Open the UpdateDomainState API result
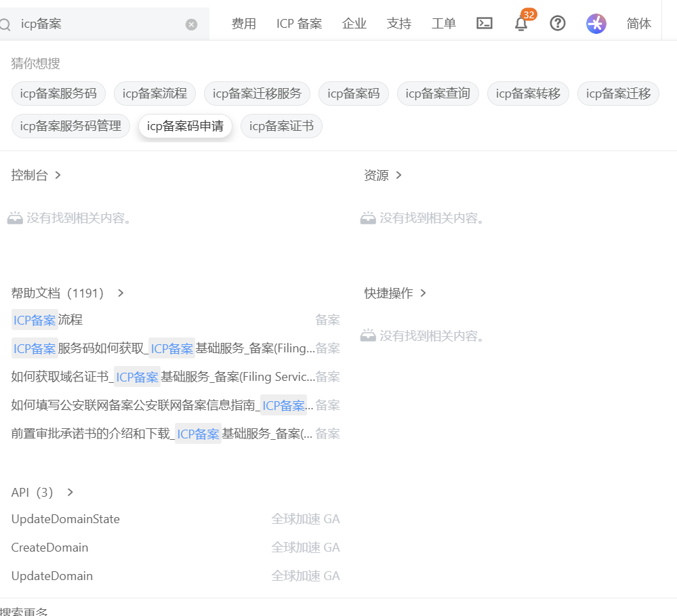The height and width of the screenshot is (616, 677). (x=66, y=519)
